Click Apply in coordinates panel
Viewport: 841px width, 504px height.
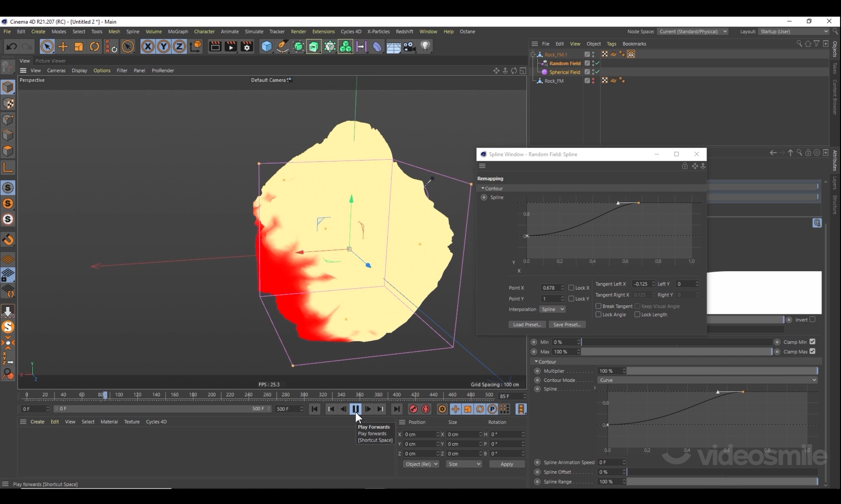[506, 464]
